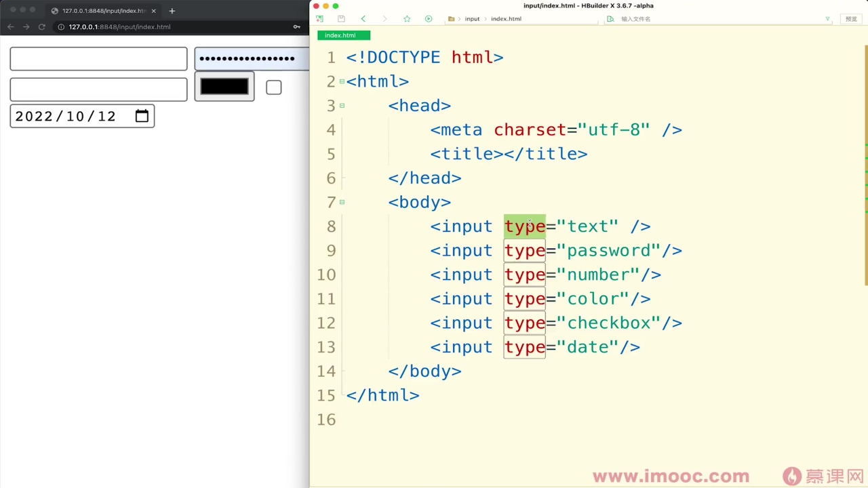Screen dimensions: 868x488
Task: Click line number 16 in the gutter
Action: (x=326, y=420)
